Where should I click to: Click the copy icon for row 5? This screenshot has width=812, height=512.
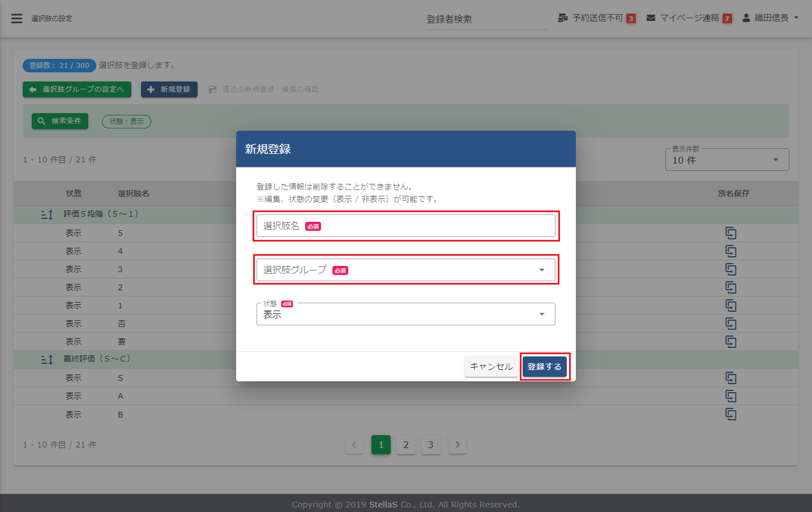[x=731, y=233]
